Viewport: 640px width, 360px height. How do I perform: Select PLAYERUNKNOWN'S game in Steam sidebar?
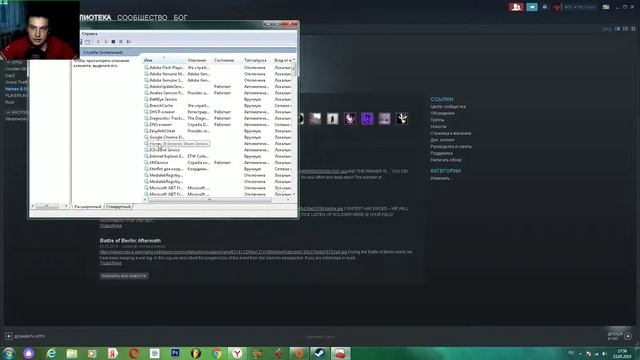(x=16, y=95)
